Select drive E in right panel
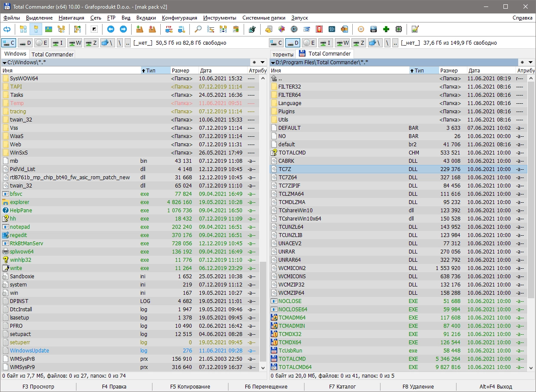536x392 pixels. 309,43
